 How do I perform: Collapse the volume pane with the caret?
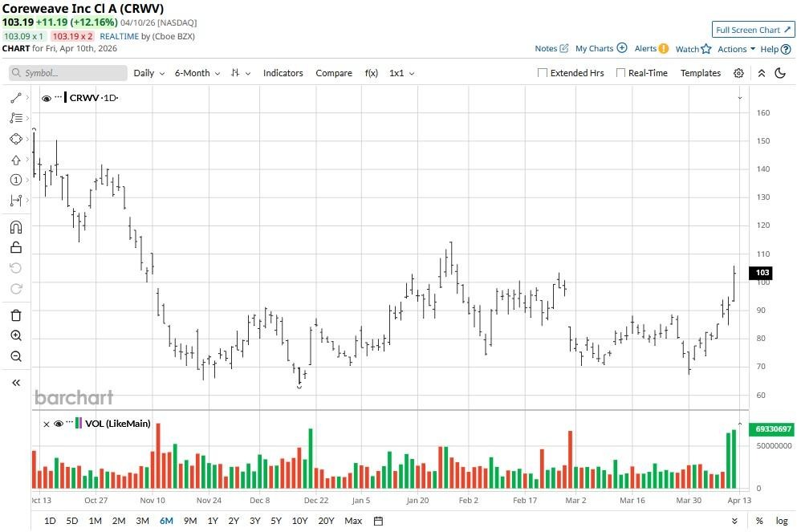740,424
